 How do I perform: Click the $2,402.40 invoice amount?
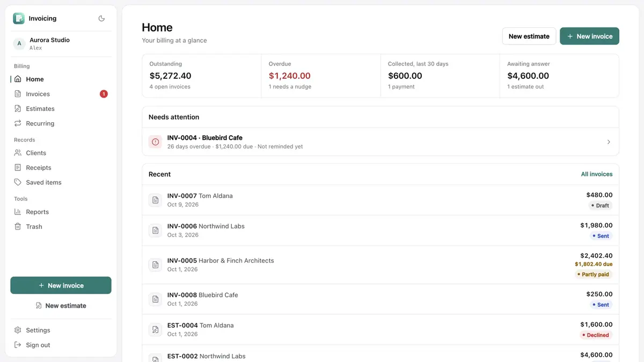[596, 256]
